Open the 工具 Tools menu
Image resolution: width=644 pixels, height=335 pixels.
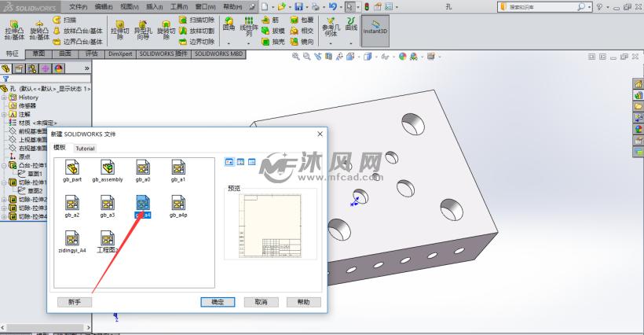point(179,7)
